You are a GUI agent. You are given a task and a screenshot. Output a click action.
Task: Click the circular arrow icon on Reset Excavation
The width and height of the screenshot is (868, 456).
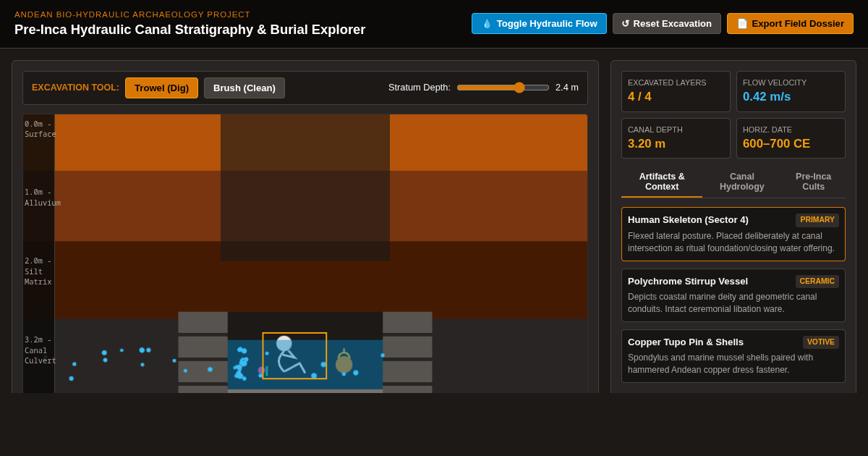click(x=626, y=24)
